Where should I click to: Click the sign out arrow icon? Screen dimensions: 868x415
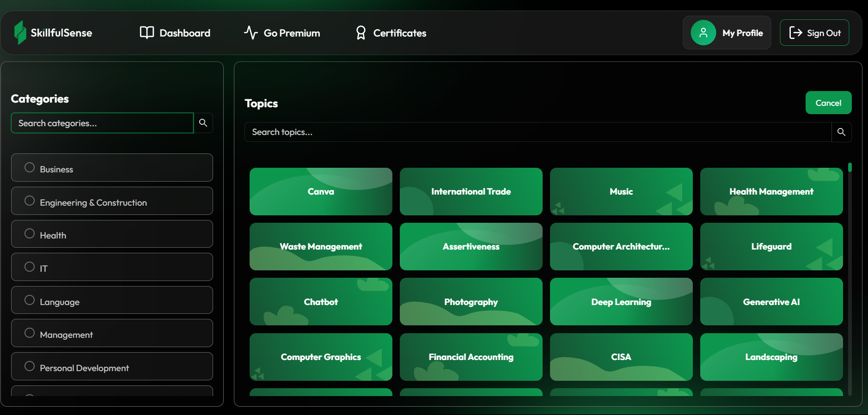[795, 32]
